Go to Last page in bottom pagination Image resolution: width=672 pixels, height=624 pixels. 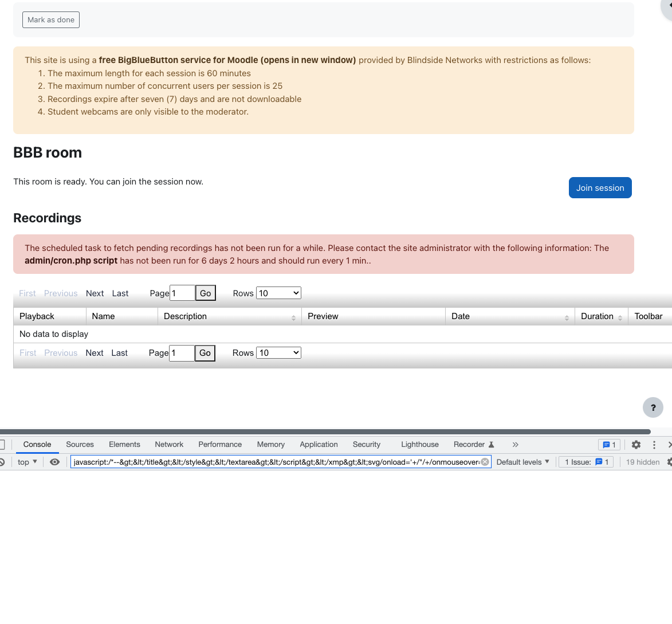tap(120, 353)
